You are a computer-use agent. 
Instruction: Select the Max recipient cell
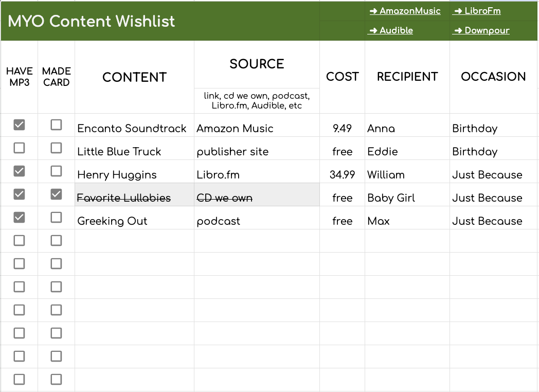pos(407,218)
